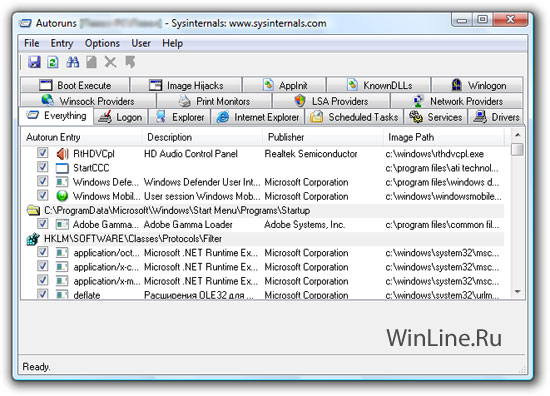Switch to the Winsock Providers tab

pyautogui.click(x=88, y=101)
